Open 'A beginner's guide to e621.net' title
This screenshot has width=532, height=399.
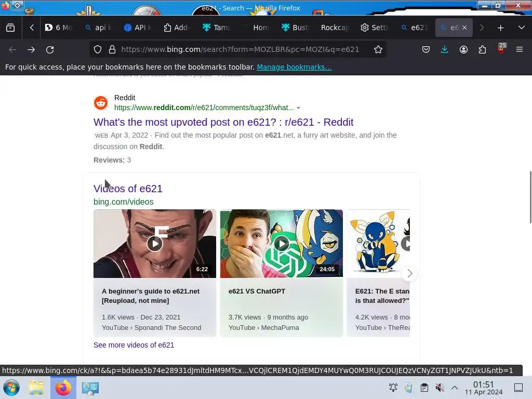pos(151,296)
